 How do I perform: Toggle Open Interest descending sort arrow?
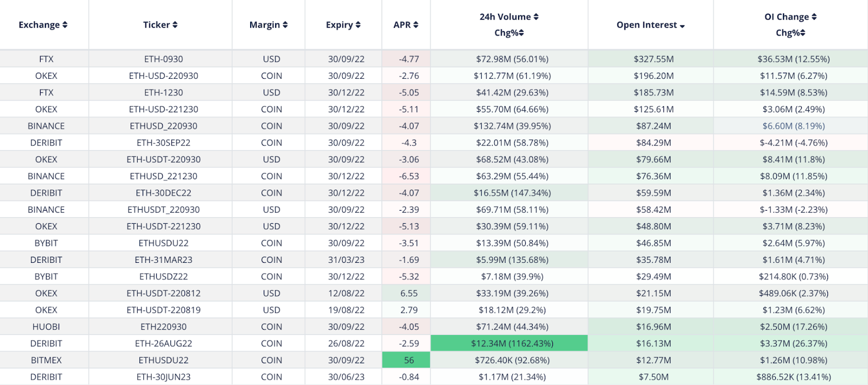click(682, 26)
